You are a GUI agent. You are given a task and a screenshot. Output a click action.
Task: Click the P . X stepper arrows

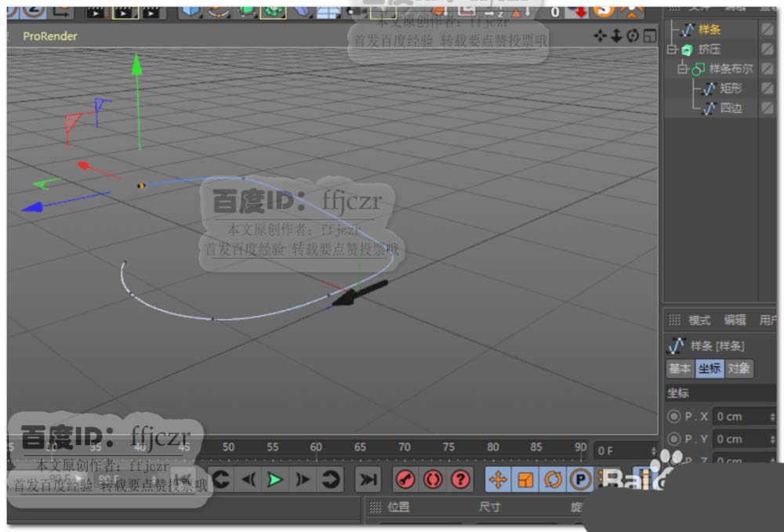pos(772,416)
